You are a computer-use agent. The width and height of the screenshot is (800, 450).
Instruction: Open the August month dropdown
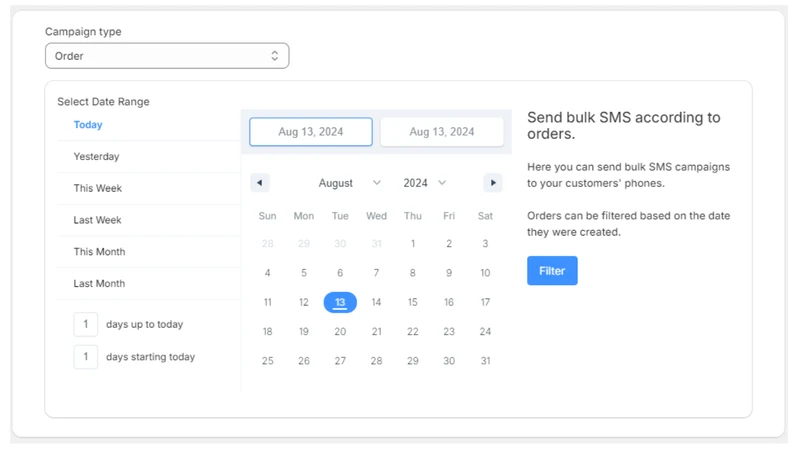point(349,183)
